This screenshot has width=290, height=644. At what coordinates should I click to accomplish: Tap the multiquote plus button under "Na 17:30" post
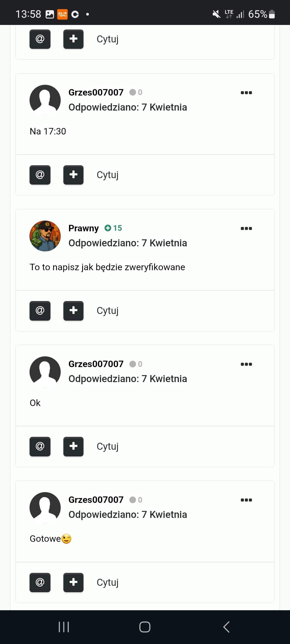pos(73,175)
